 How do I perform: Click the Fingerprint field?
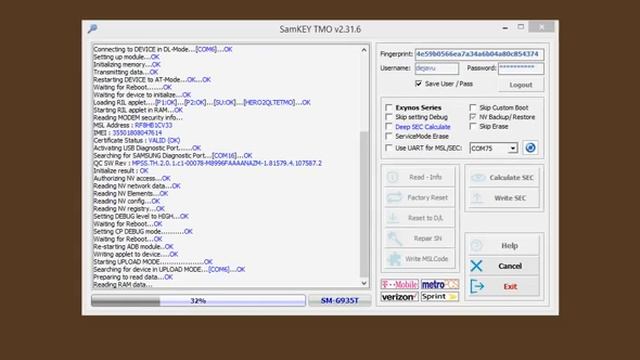tap(479, 54)
